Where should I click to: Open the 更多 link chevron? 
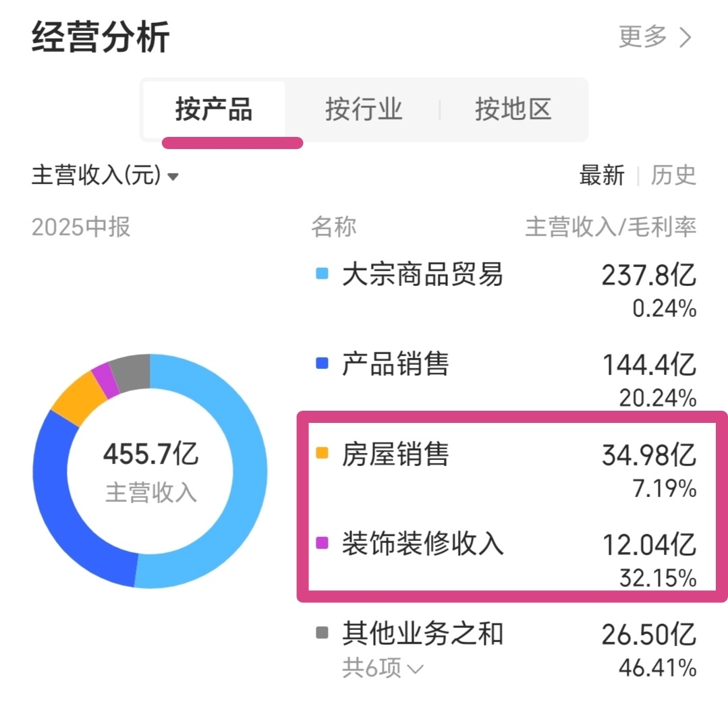[x=685, y=37]
